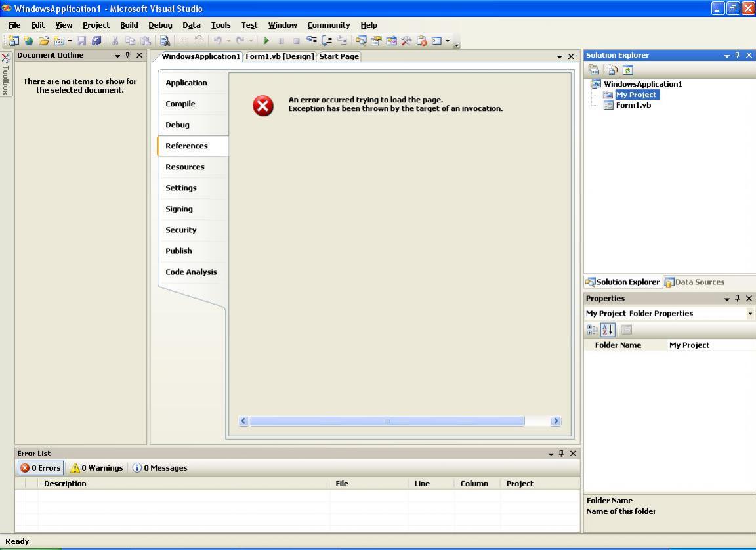756x550 pixels.
Task: Open Object Browser toolbar icon
Action: [x=391, y=41]
